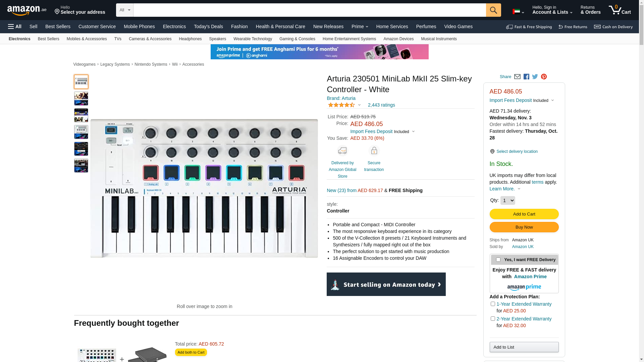The height and width of the screenshot is (362, 644).
Task: Share product on Twitter
Action: coord(535,77)
